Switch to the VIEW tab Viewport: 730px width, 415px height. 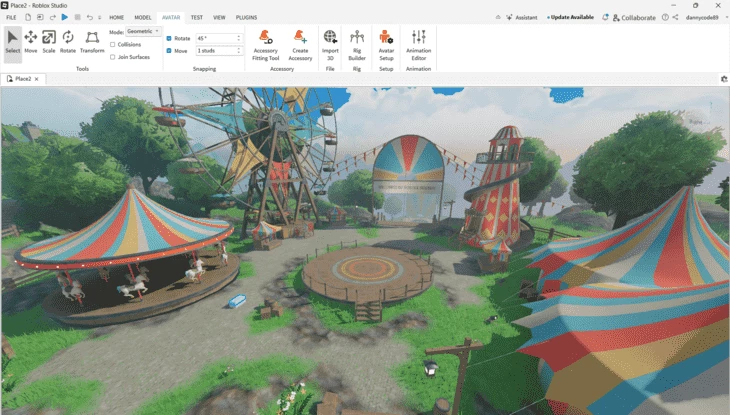pyautogui.click(x=219, y=17)
